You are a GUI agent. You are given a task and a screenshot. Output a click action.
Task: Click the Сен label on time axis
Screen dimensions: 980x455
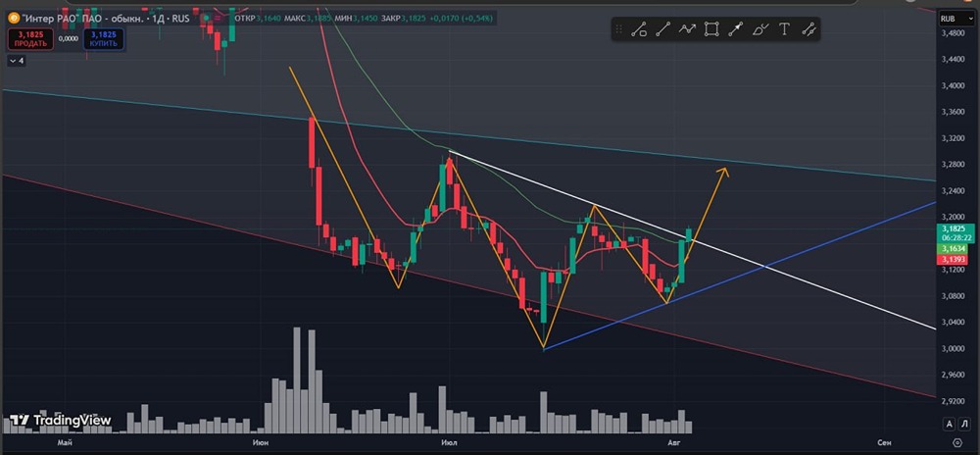pos(883,442)
